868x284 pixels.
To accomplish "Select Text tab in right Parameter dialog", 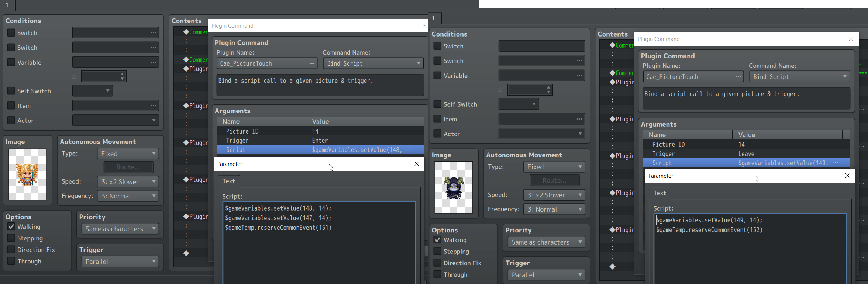I will [659, 193].
